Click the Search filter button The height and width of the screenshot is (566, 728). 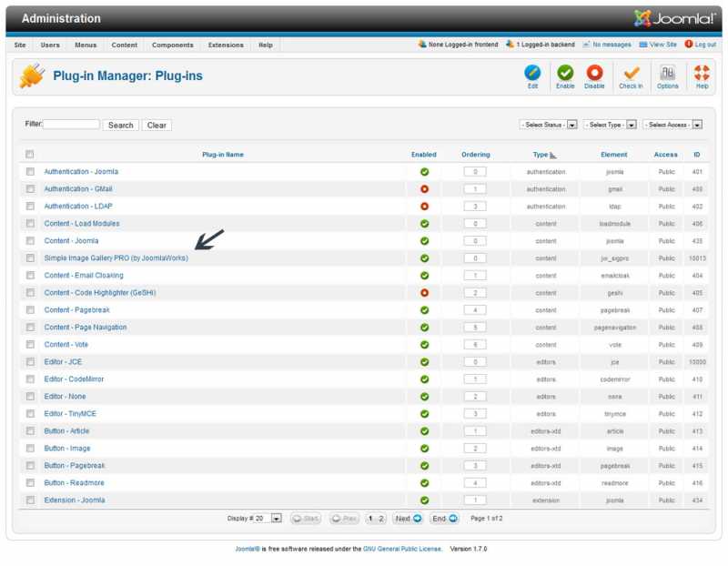coord(121,126)
